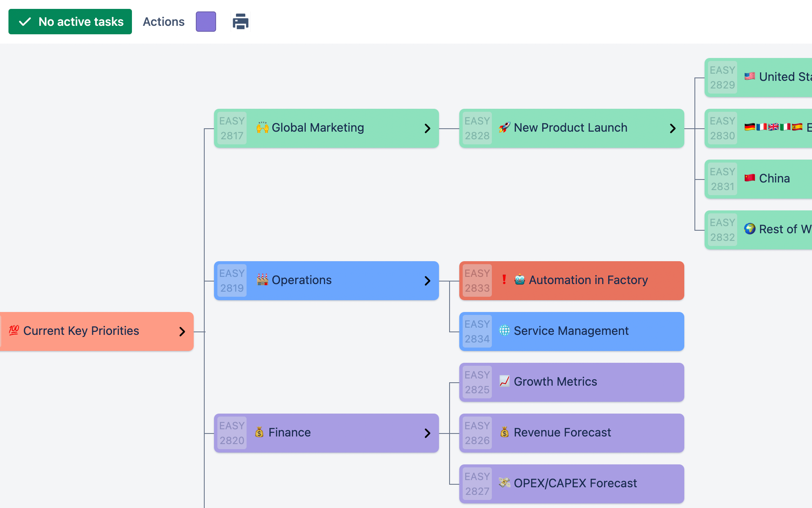This screenshot has height=508, width=812.
Task: Click issue key EASY 2830
Action: pos(722,128)
